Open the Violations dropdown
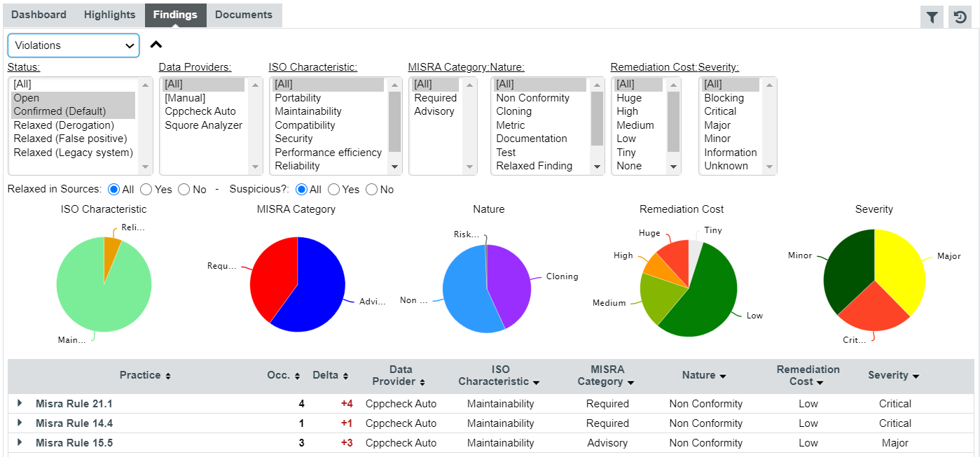The height and width of the screenshot is (457, 980). pos(74,45)
